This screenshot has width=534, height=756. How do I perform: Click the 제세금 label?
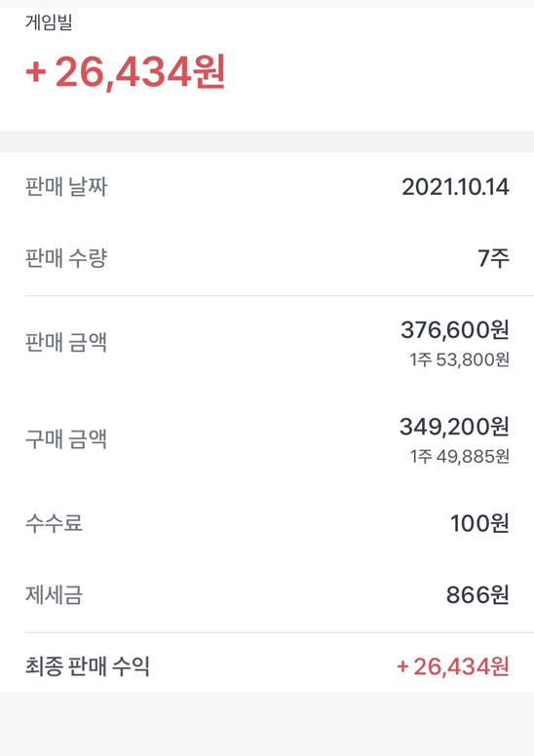coord(54,595)
